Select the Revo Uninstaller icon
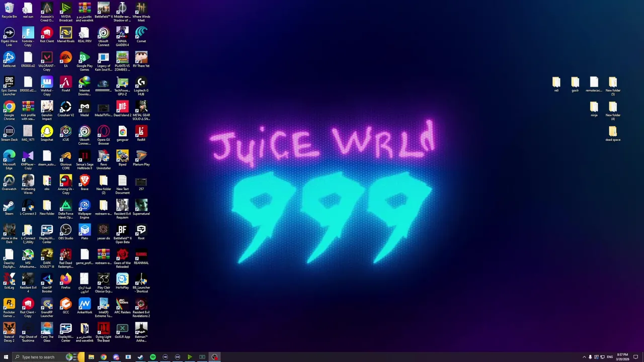Viewport: 644px width, 362px height. click(x=104, y=160)
